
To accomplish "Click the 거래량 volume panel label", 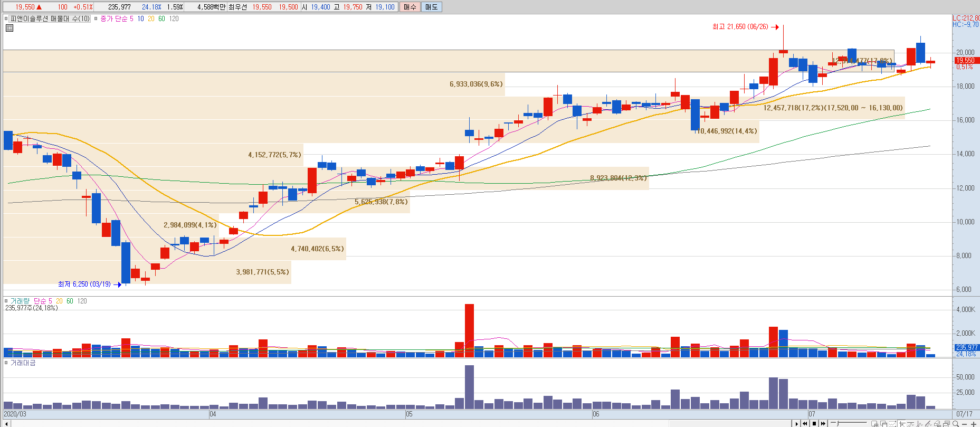I will [x=20, y=301].
